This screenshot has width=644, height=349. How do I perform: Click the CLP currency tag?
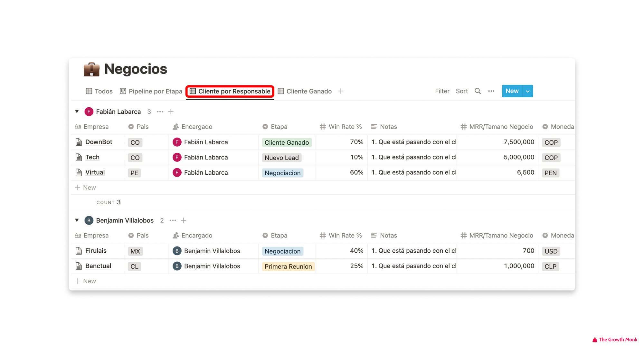(550, 267)
